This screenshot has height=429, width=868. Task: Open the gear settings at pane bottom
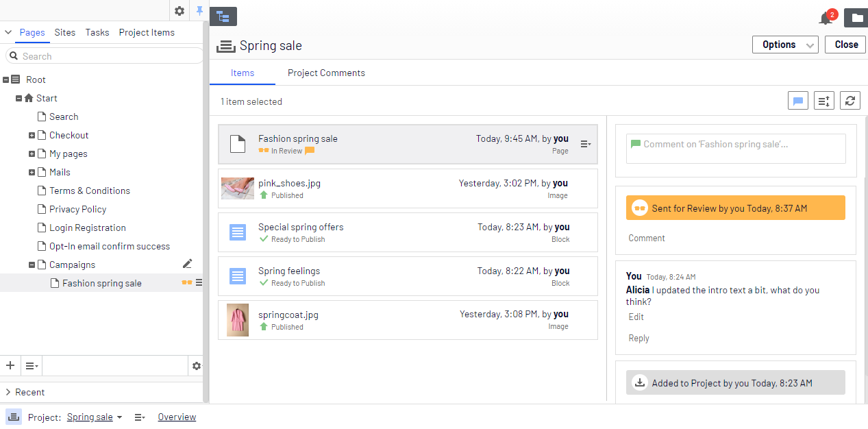click(197, 366)
